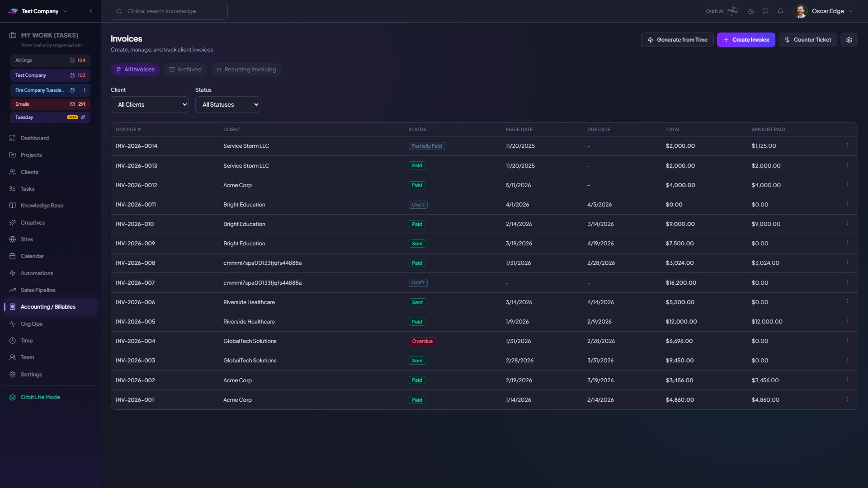Open row menu for INV-2026-008
This screenshot has width=868, height=488.
(x=848, y=263)
